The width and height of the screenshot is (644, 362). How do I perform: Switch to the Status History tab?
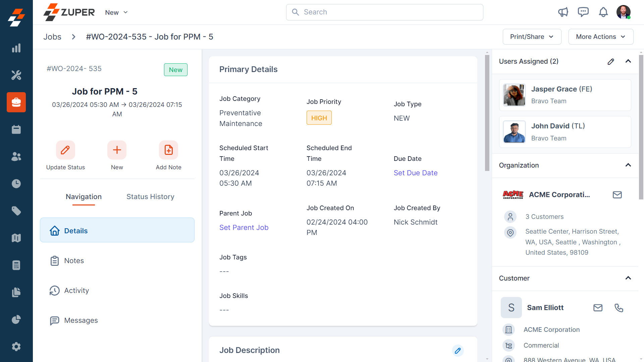150,197
